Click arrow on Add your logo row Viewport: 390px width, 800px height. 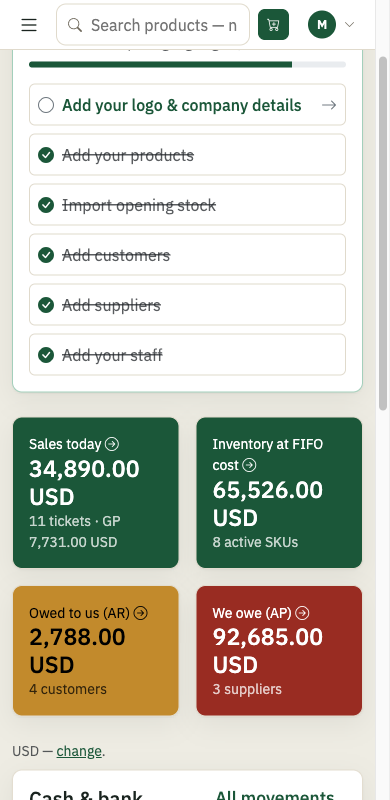coord(329,105)
